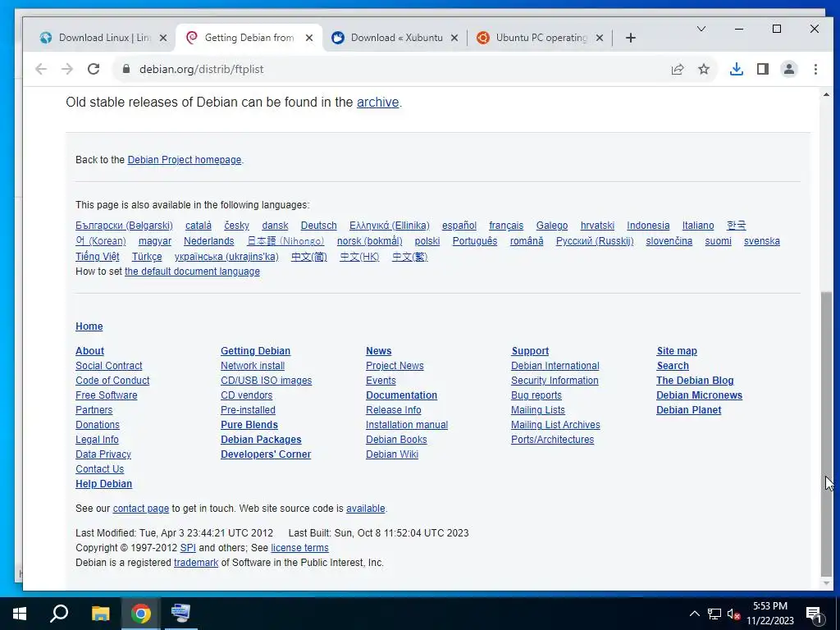Open Windows Start menu

20,614
